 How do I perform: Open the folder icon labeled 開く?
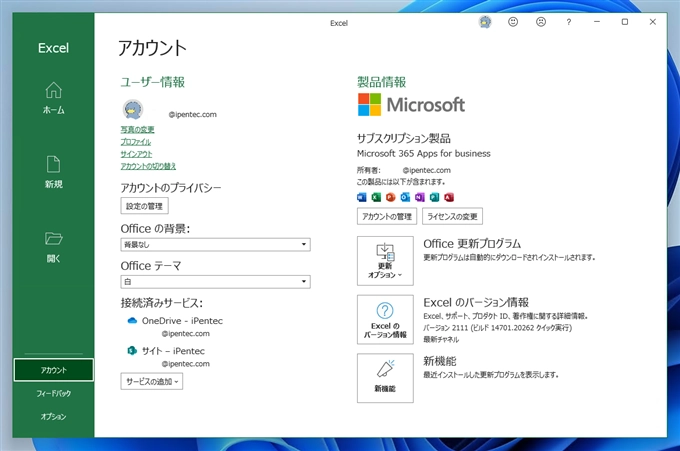53,247
